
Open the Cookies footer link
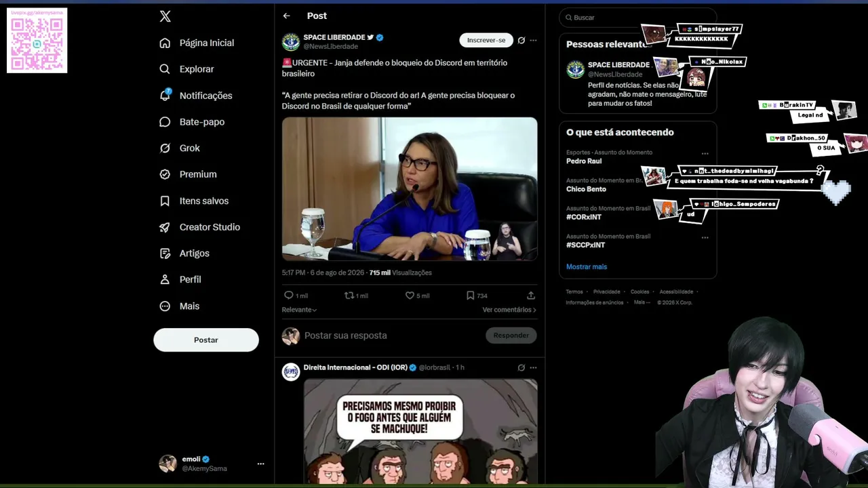640,292
